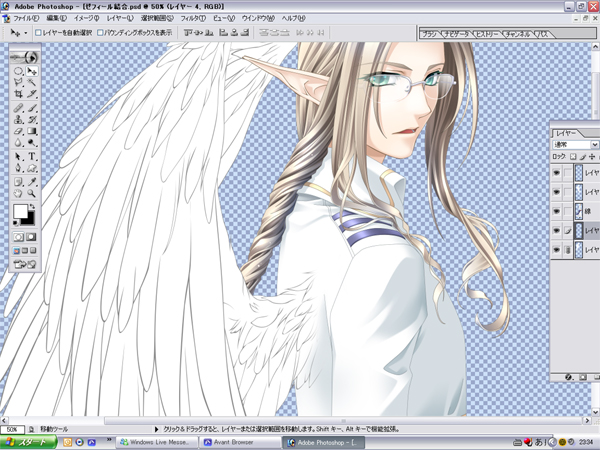The height and width of the screenshot is (450, 600).
Task: Select the Custom Shape tool
Action: 32,168
